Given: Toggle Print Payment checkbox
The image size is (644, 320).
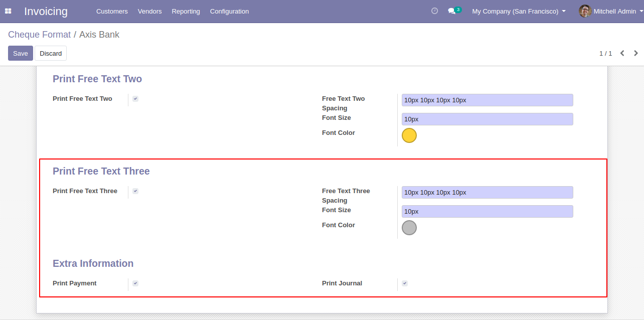Looking at the screenshot, I should pyautogui.click(x=135, y=283).
